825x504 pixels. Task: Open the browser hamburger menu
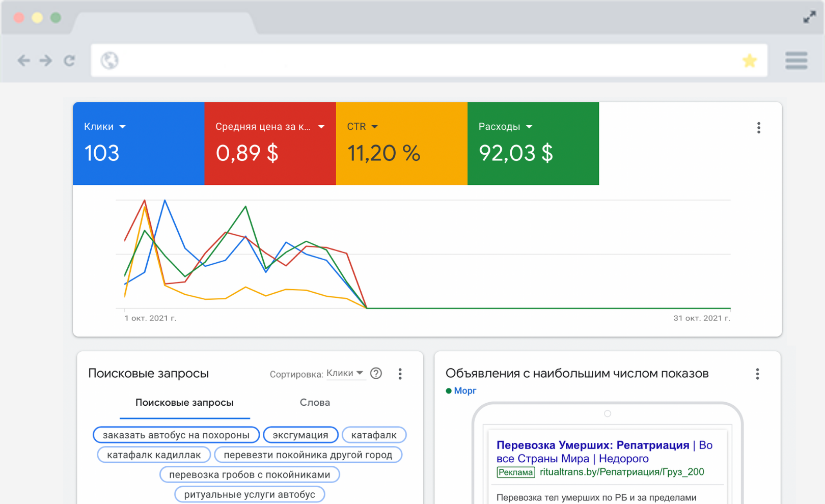point(796,60)
